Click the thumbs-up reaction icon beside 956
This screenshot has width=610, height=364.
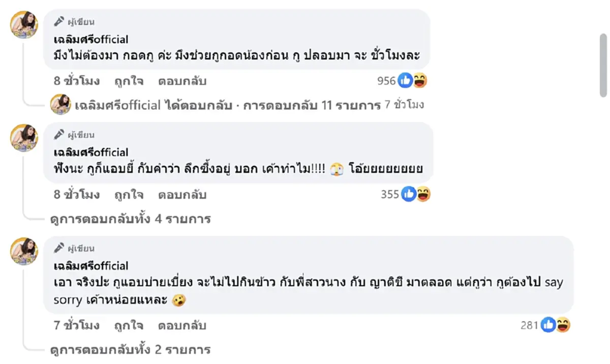pyautogui.click(x=405, y=80)
